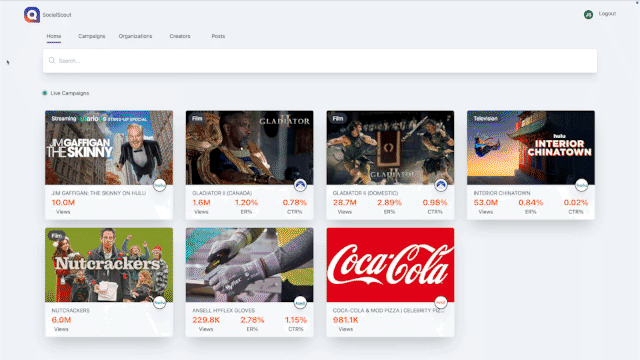This screenshot has height=360, width=640.
Task: Click the 1.20% ER value
Action: coord(247,202)
